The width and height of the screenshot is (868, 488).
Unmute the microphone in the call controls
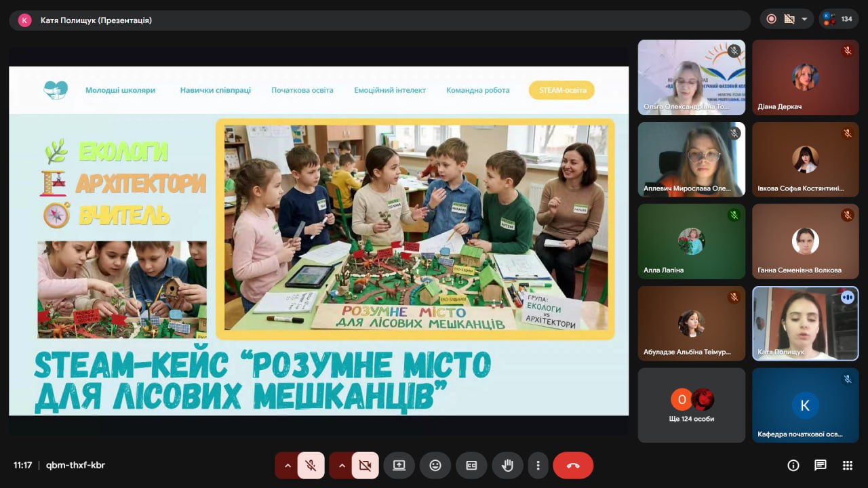[311, 466]
